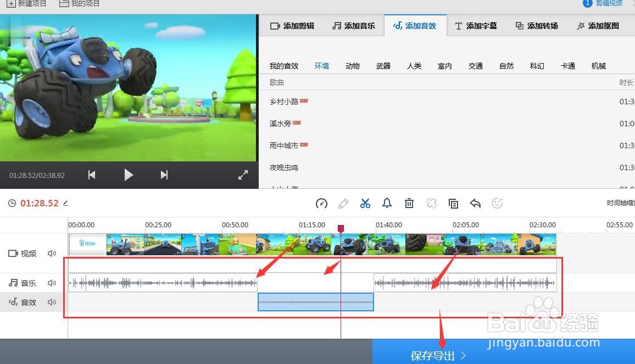The height and width of the screenshot is (364, 635).
Task: Select the 自然 sound category
Action: point(506,66)
